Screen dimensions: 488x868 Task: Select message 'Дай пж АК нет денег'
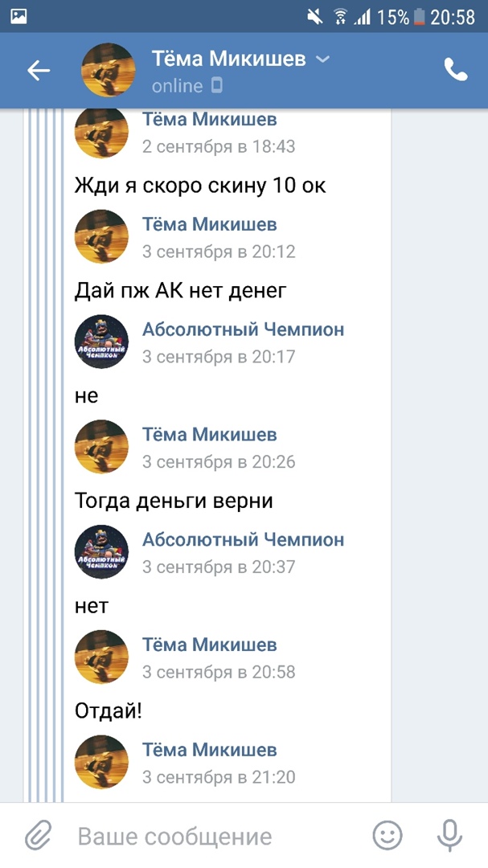180,290
